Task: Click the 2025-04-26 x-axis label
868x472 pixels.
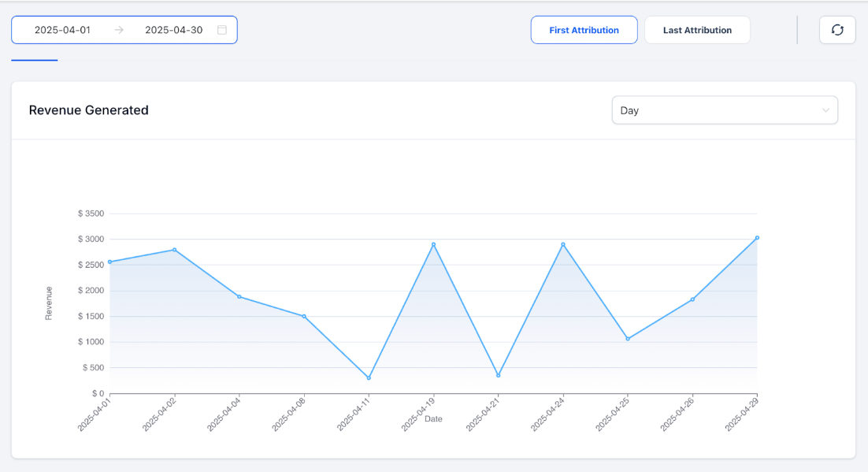Action: coord(677,414)
